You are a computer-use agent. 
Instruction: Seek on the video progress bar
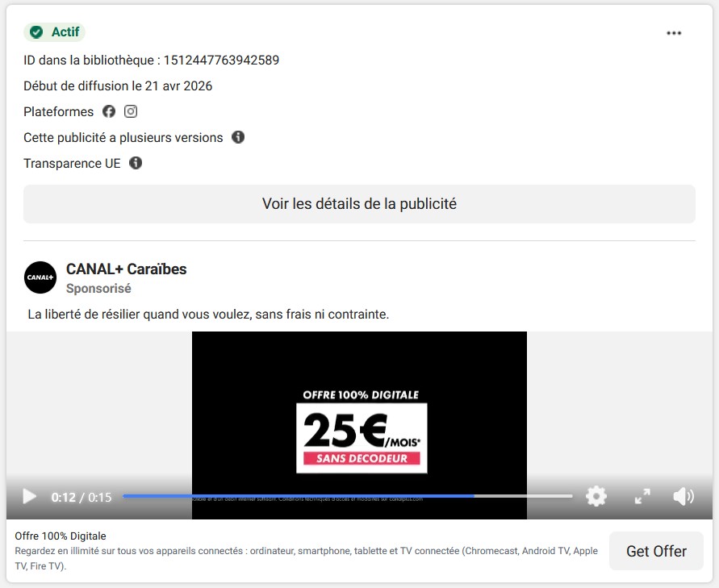(x=348, y=496)
